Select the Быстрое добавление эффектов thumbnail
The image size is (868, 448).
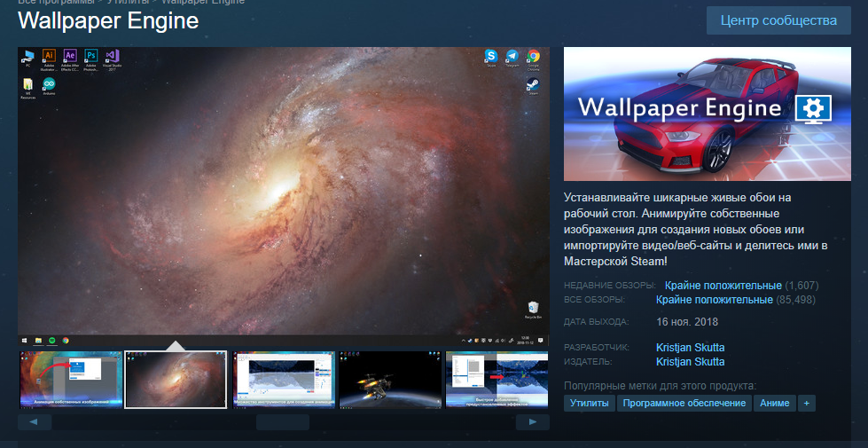click(497, 380)
